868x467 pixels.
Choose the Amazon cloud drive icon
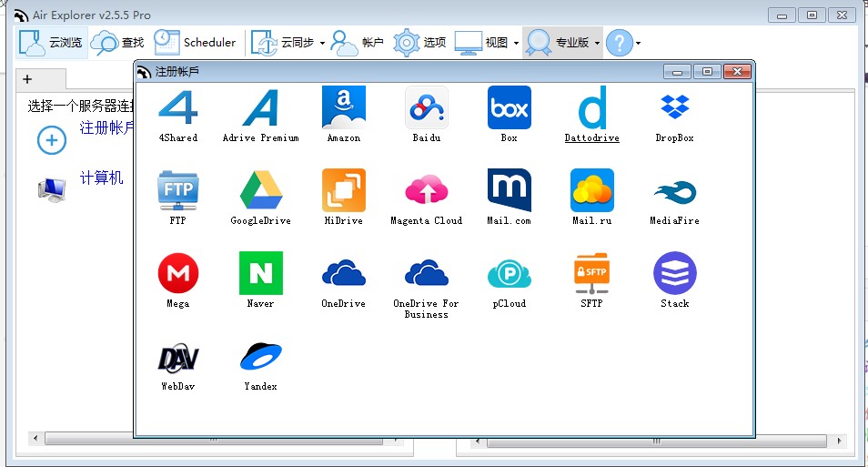[x=343, y=108]
